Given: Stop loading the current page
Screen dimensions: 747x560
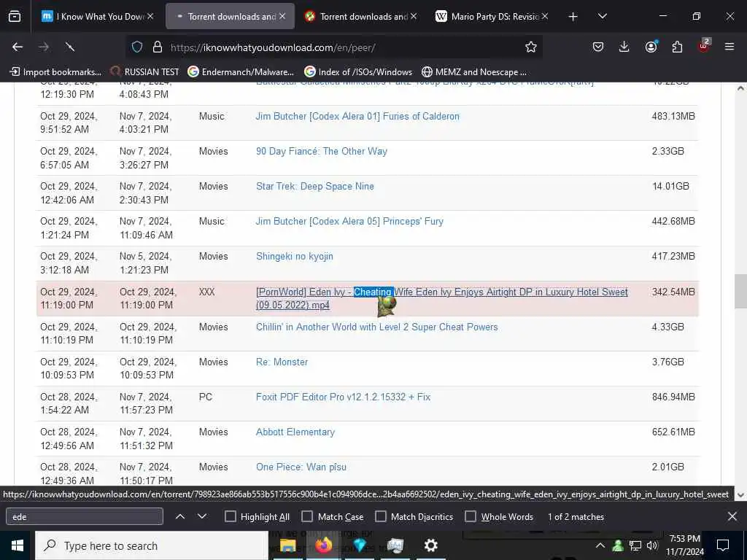Looking at the screenshot, I should point(70,47).
